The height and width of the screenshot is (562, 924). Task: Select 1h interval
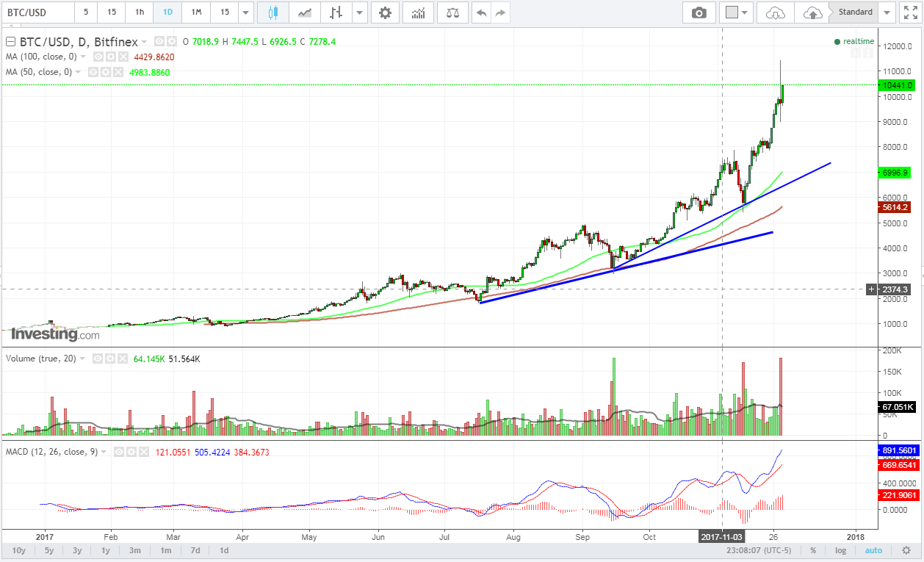click(139, 12)
